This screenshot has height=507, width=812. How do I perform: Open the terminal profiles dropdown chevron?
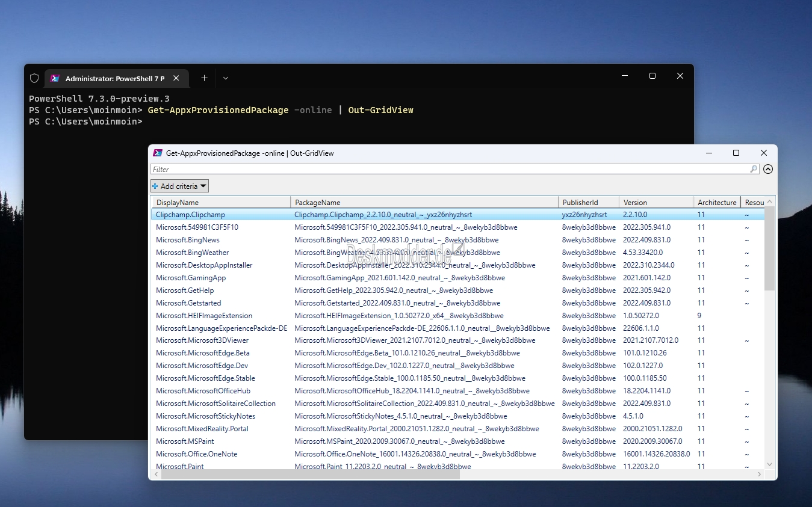[x=226, y=78]
